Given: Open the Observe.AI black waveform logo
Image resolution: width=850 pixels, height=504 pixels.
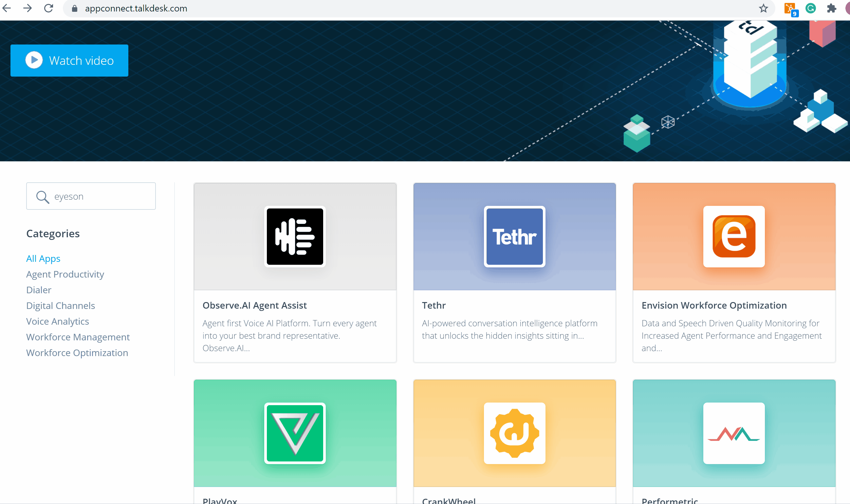Looking at the screenshot, I should (x=295, y=236).
